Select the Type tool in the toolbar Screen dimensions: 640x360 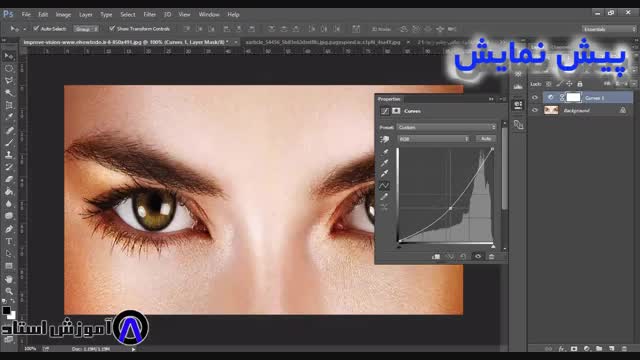point(9,241)
